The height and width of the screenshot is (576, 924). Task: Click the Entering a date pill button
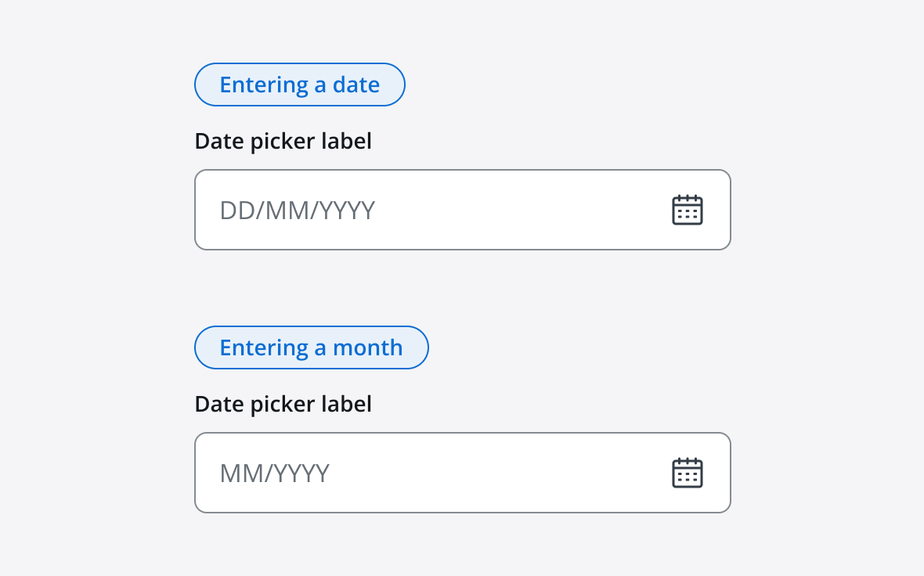coord(300,85)
